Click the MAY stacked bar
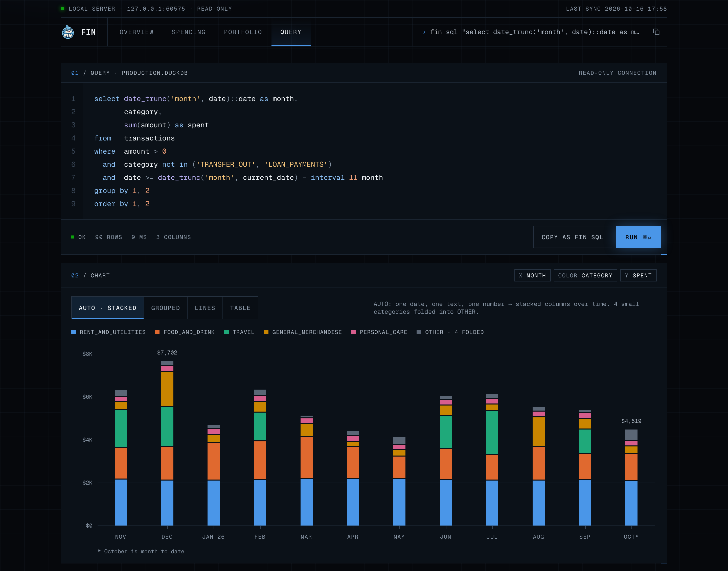 399,481
